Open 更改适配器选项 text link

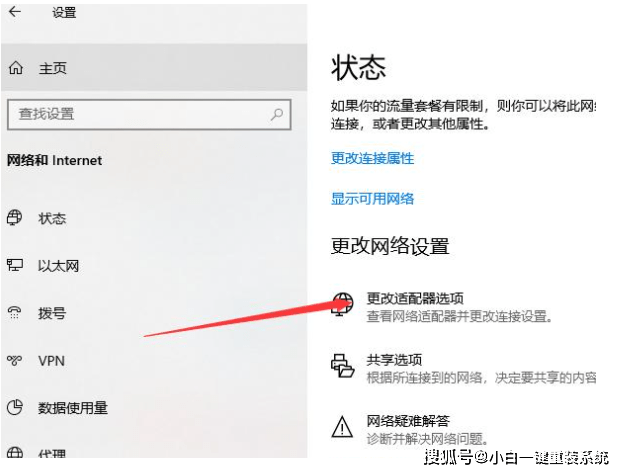415,298
